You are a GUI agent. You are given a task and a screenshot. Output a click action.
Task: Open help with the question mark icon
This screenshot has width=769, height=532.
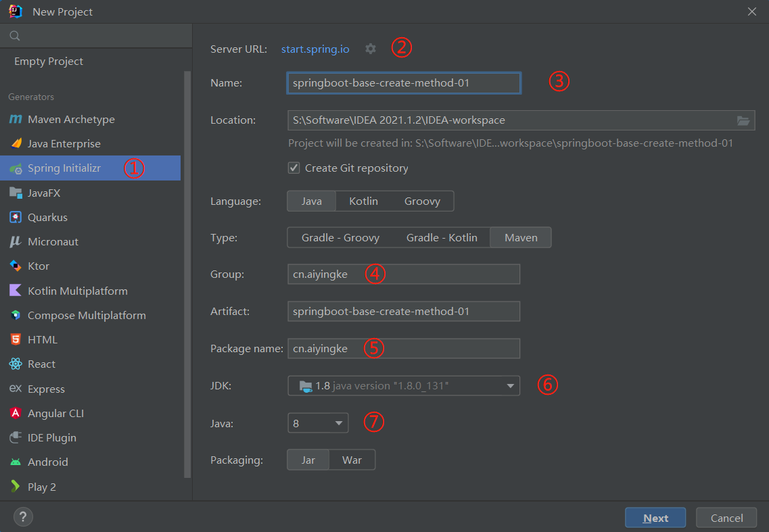pos(23,517)
